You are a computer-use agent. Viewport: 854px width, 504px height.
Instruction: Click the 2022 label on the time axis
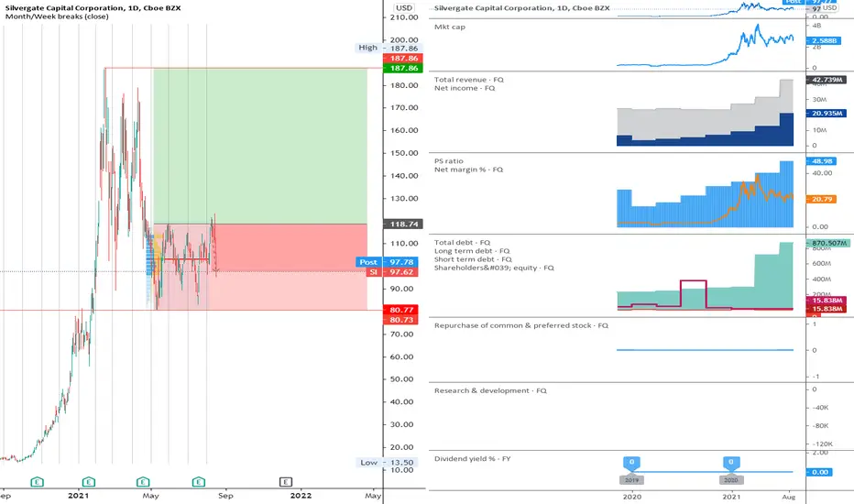point(301,496)
